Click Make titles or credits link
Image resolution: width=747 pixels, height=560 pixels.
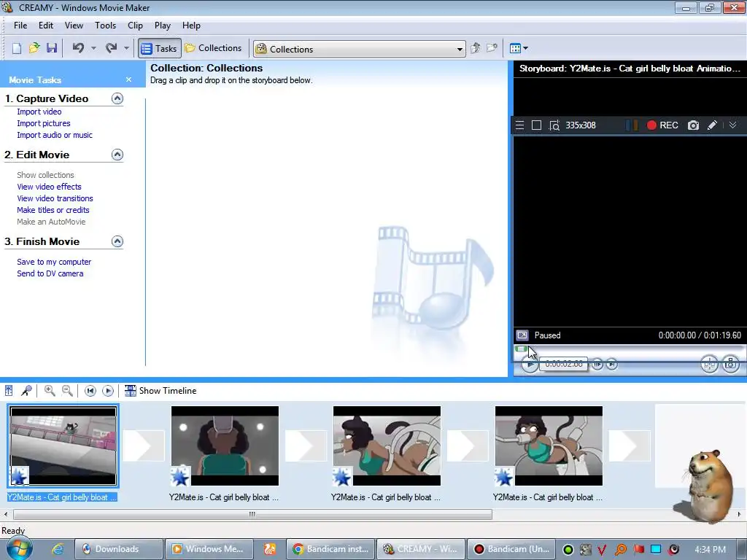click(x=53, y=210)
